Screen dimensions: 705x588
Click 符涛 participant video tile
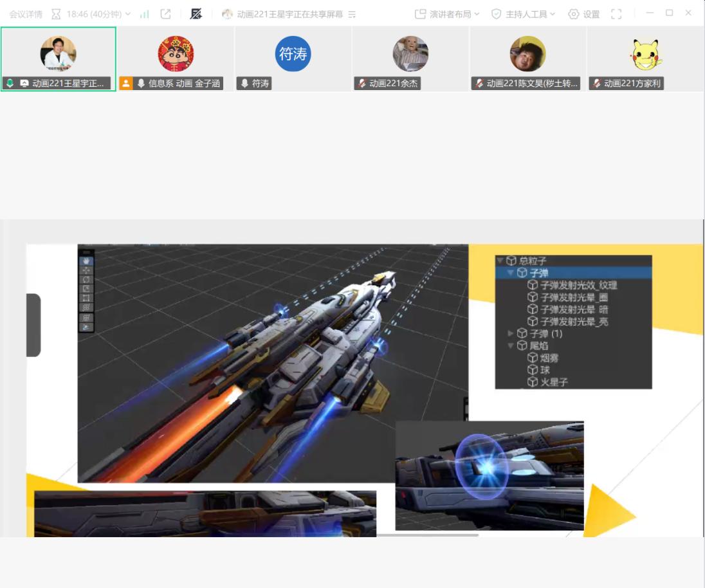pyautogui.click(x=293, y=59)
